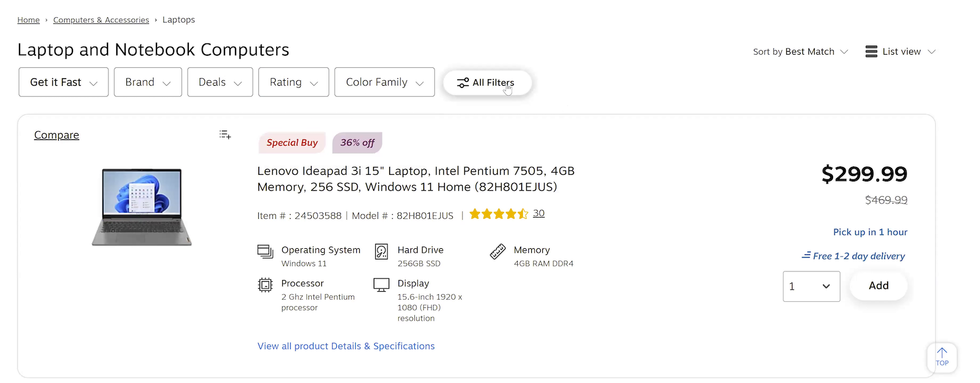The width and height of the screenshot is (980, 383).
Task: Click the Display monitor icon
Action: click(381, 285)
